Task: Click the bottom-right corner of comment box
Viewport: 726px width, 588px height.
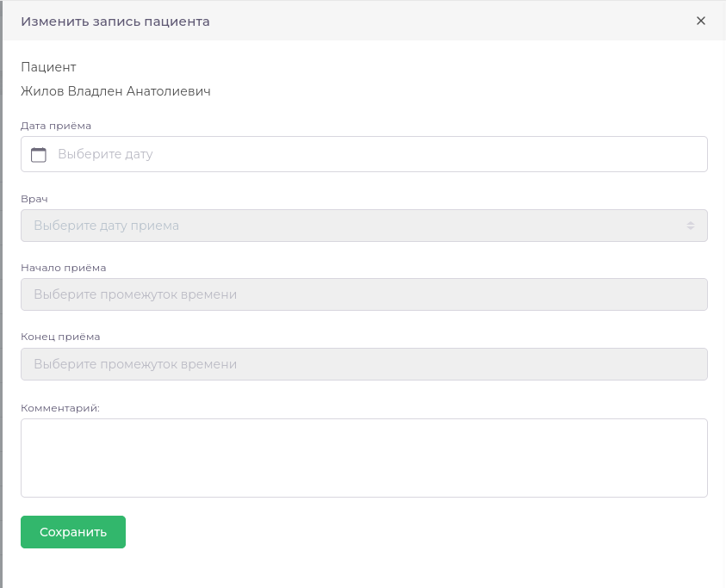Action: tap(703, 492)
